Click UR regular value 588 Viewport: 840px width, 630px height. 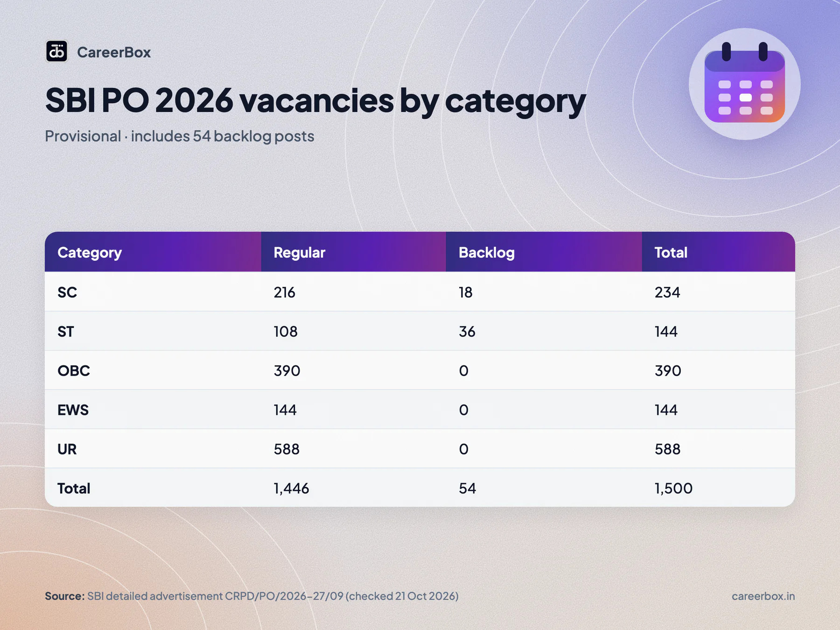click(x=286, y=449)
